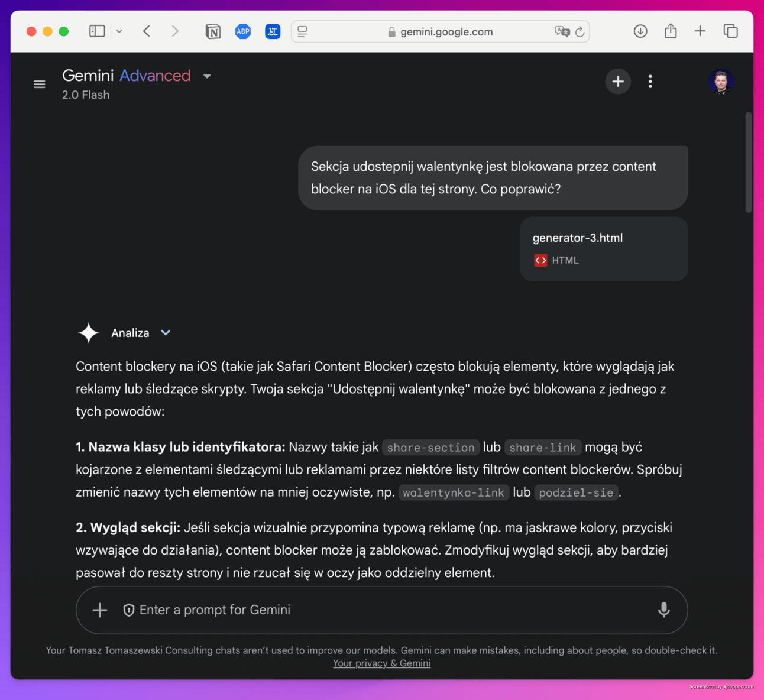Image resolution: width=764 pixels, height=700 pixels.
Task: Click the '1. Nazwa klasy lub identyfikatora:' heading
Action: 180,447
